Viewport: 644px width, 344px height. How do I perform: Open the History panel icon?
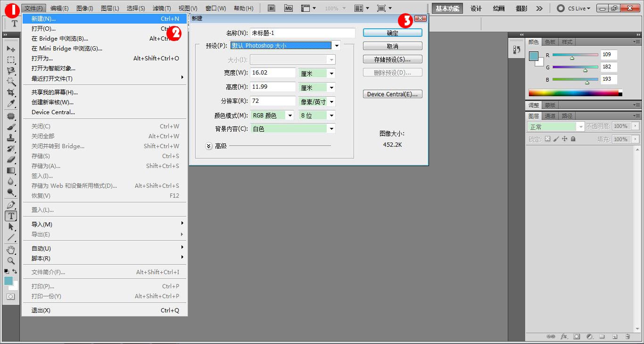tap(517, 50)
